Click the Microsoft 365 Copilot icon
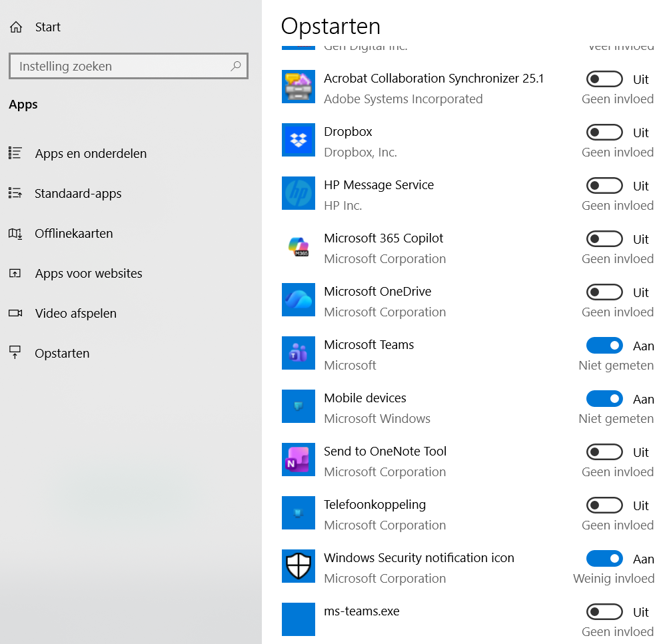 299,246
